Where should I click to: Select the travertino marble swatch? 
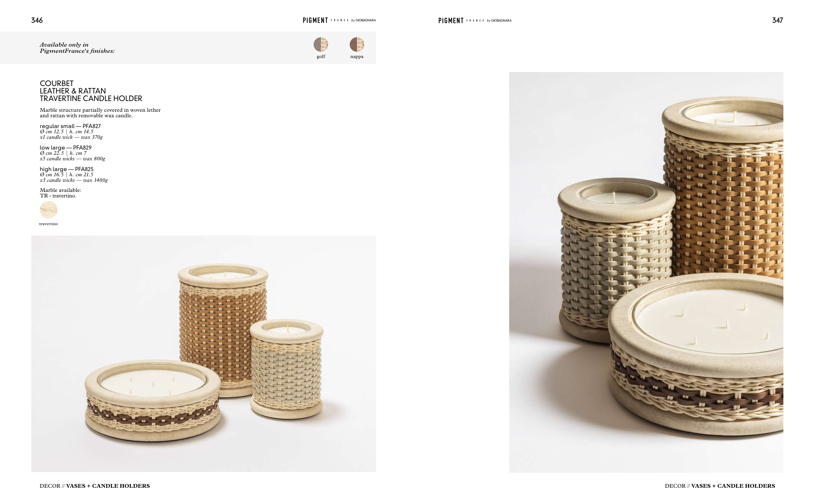click(49, 210)
